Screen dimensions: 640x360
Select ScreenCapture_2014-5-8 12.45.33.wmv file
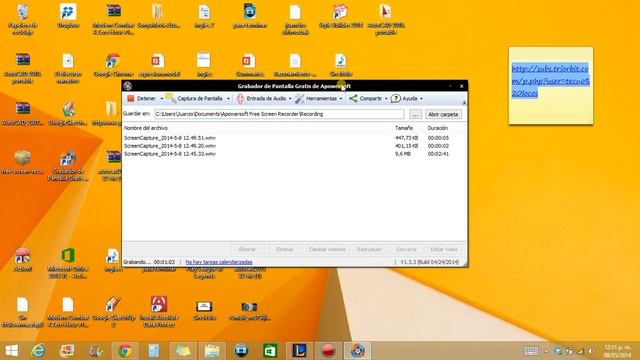coord(170,154)
